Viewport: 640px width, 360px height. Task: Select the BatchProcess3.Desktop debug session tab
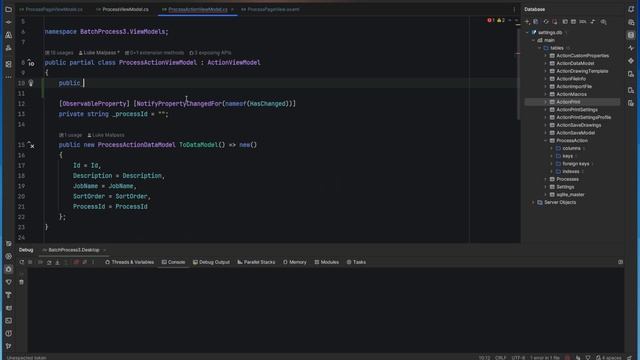tap(73, 250)
